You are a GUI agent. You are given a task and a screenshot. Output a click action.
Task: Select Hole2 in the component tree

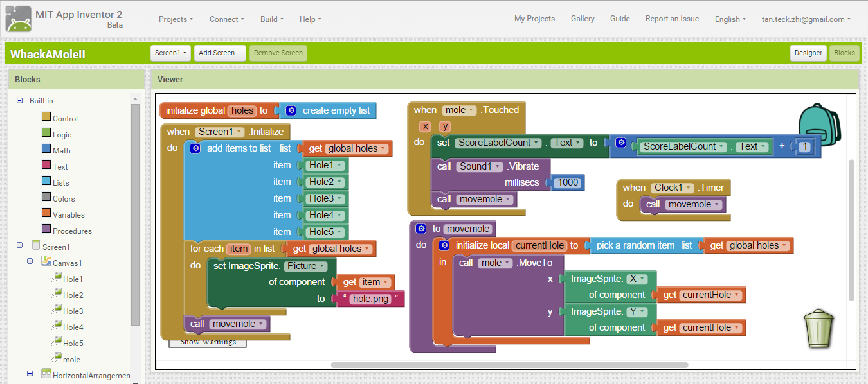[73, 295]
